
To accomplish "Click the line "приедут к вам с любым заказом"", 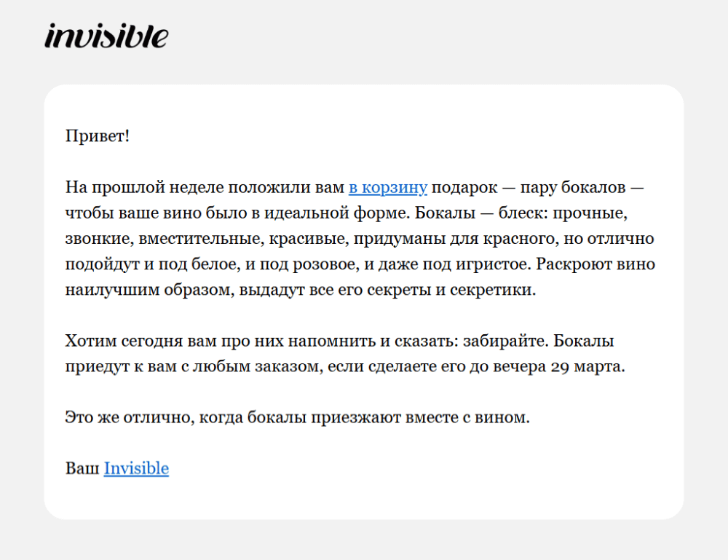I will click(x=345, y=366).
